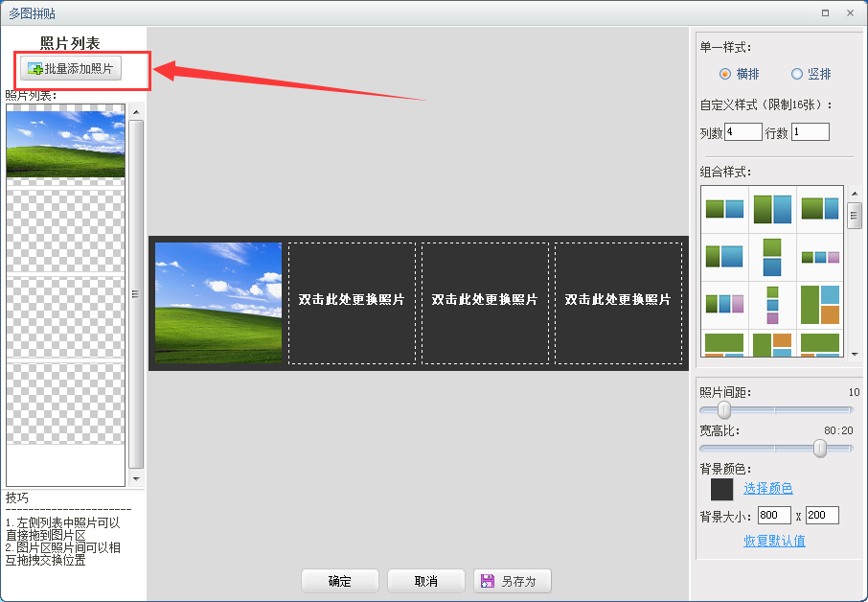Select the 竖排 vertical layout radio
The width and height of the screenshot is (868, 602).
(x=797, y=74)
